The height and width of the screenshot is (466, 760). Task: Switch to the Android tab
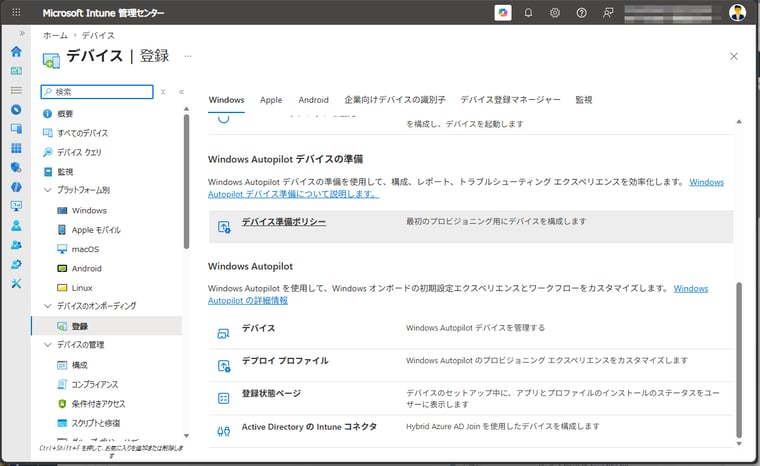(x=314, y=100)
